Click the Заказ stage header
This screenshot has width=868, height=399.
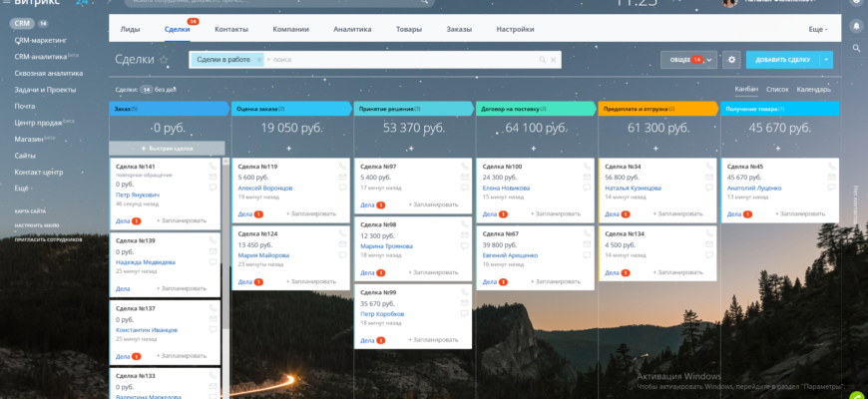169,109
